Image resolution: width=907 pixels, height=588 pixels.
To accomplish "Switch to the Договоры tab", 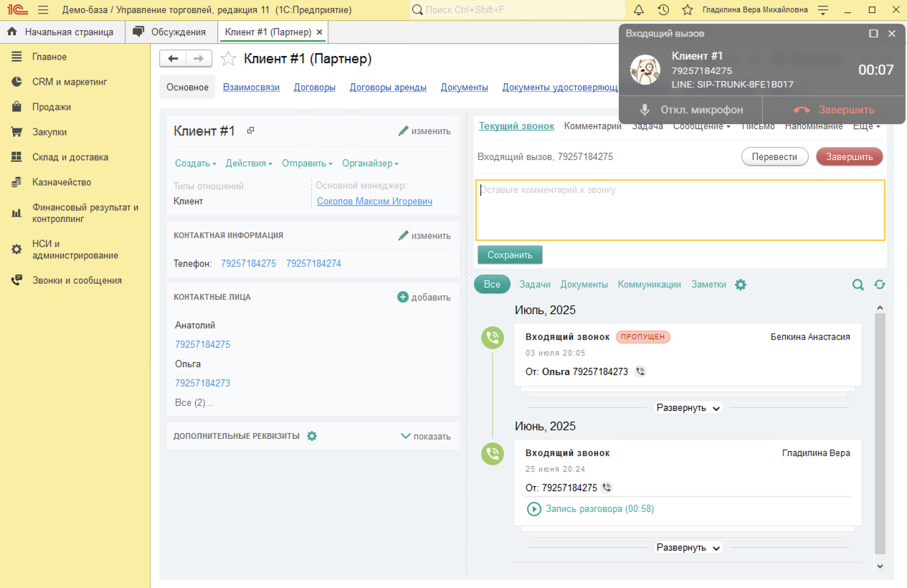I will tap(314, 87).
